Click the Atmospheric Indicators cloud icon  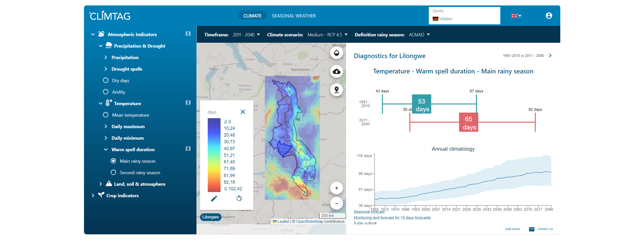[x=101, y=34]
